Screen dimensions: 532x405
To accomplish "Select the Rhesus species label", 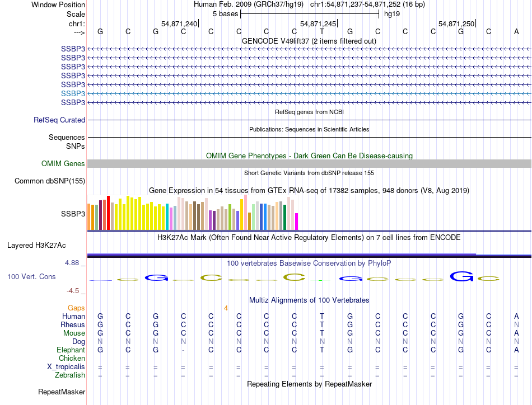I will pyautogui.click(x=73, y=324).
